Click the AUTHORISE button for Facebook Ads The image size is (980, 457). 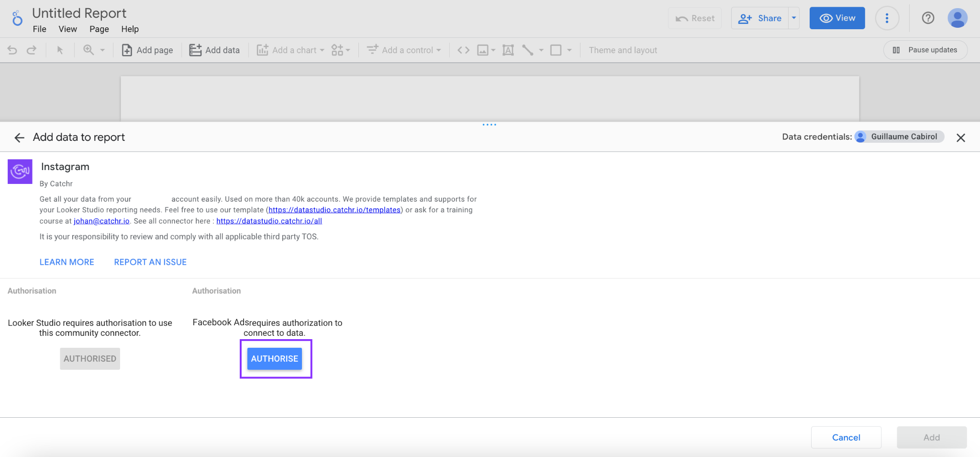click(274, 358)
